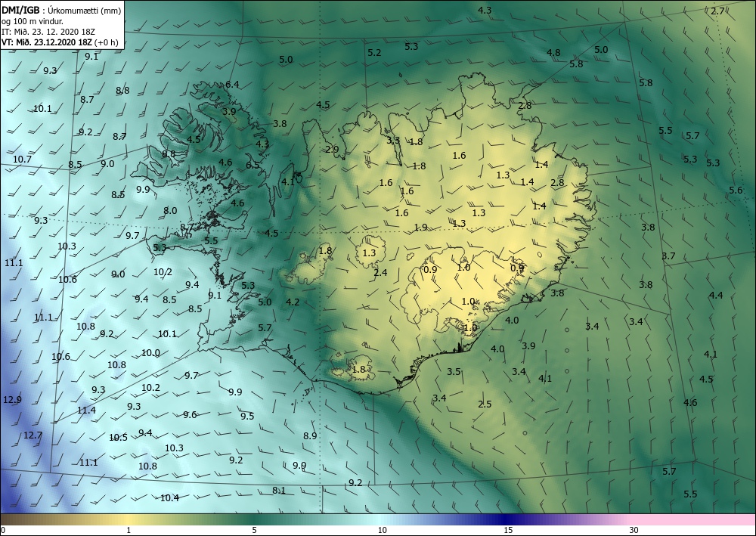This screenshot has width=756, height=536.
Task: Click the map value 6.5
Action: (x=253, y=165)
